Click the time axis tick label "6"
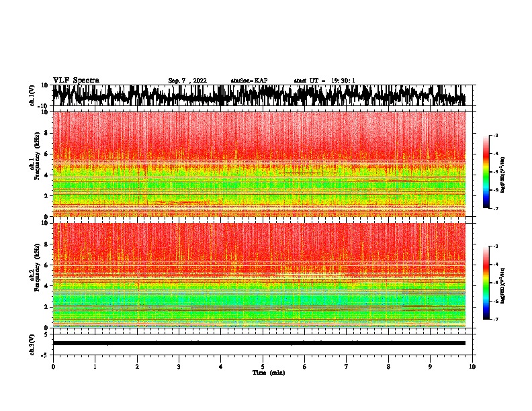532x411 pixels. point(304,367)
